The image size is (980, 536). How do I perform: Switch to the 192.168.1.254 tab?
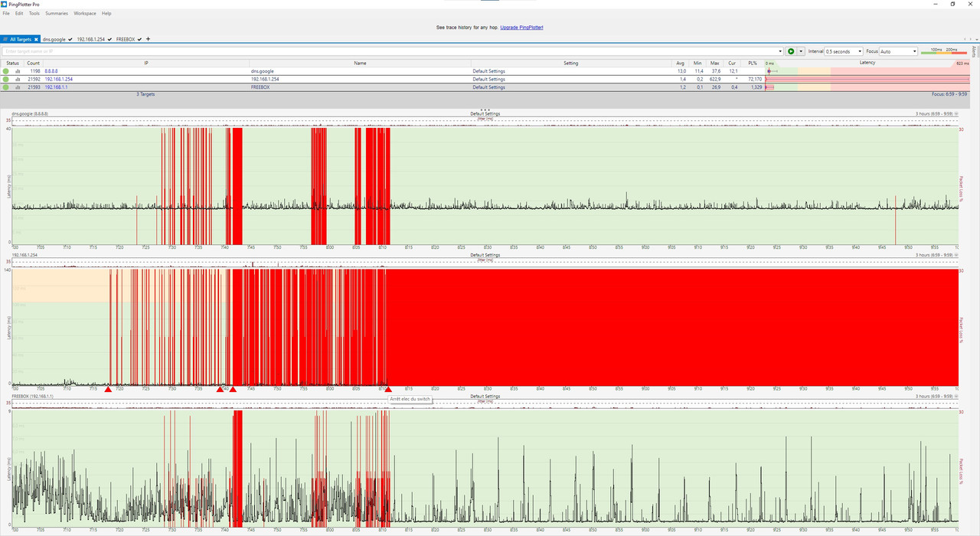92,39
